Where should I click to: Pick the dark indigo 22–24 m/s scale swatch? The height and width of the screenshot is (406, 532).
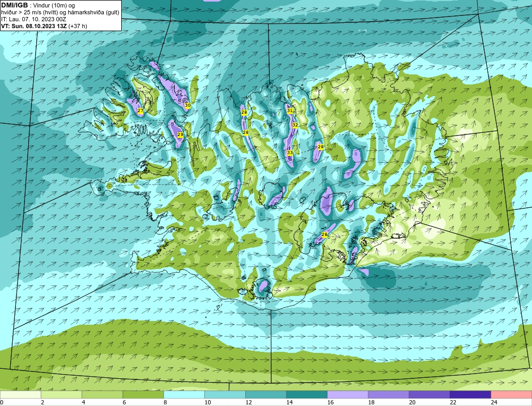pyautogui.click(x=471, y=395)
